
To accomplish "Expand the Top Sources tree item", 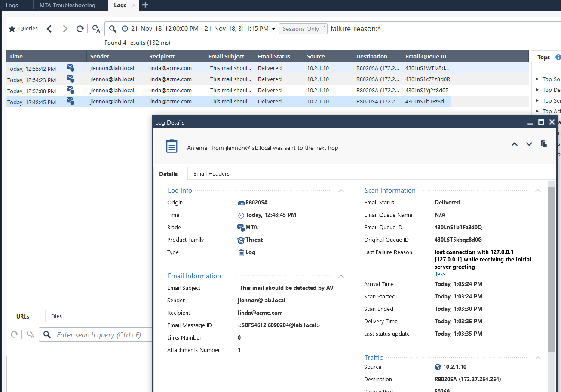I will point(538,79).
